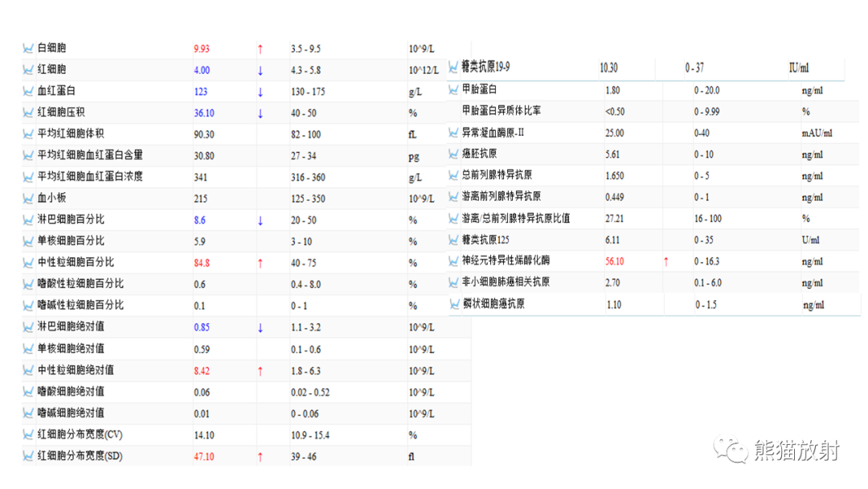The width and height of the screenshot is (868, 489).
Task: Open trend chart icon for 平均红细胞血红蛋白浓度
Action: point(27,177)
